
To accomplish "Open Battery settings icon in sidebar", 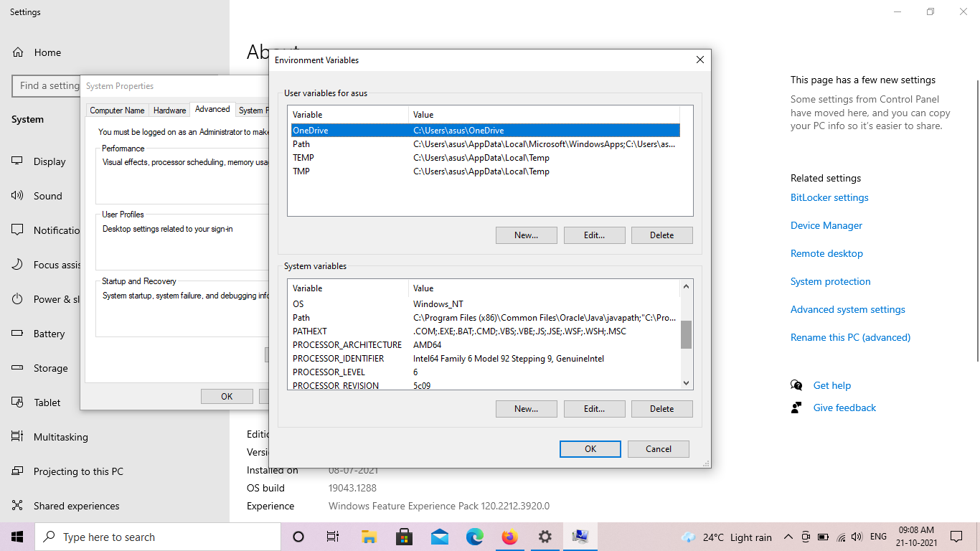I will coord(17,334).
